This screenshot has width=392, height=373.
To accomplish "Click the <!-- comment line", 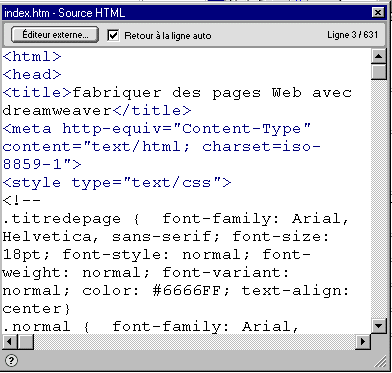I will (x=22, y=201).
